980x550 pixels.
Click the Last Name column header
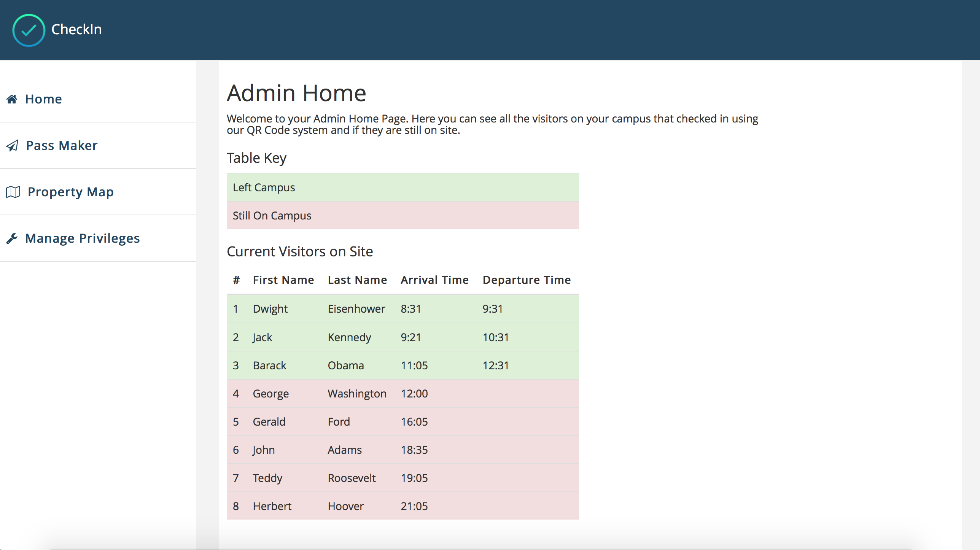357,280
